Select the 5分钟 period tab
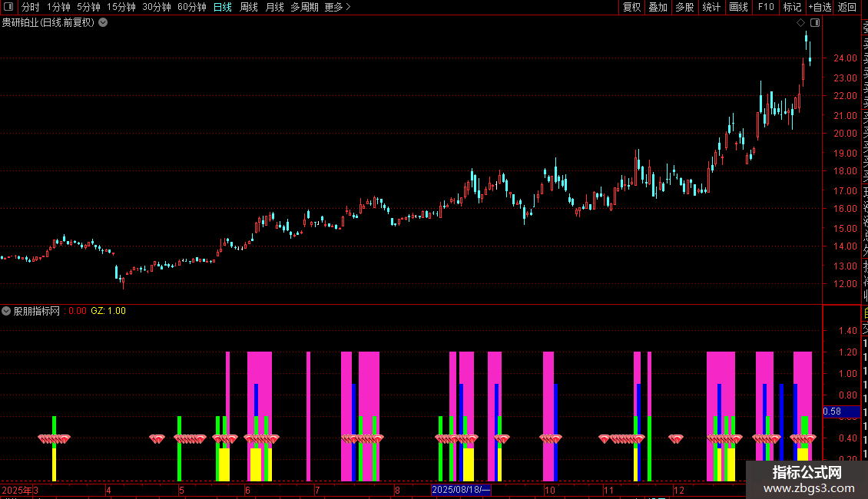868x499 pixels. point(88,7)
